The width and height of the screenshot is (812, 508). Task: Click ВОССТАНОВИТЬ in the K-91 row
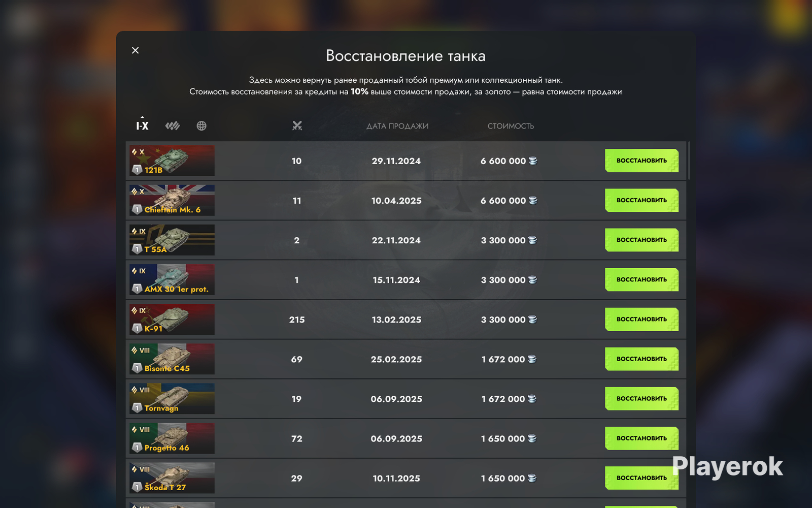(x=641, y=319)
